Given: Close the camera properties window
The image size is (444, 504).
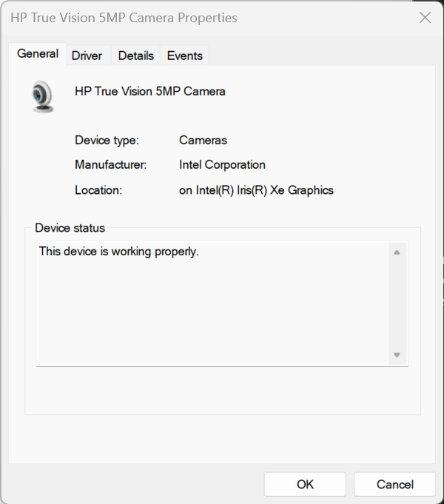Looking at the screenshot, I should click(425, 18).
